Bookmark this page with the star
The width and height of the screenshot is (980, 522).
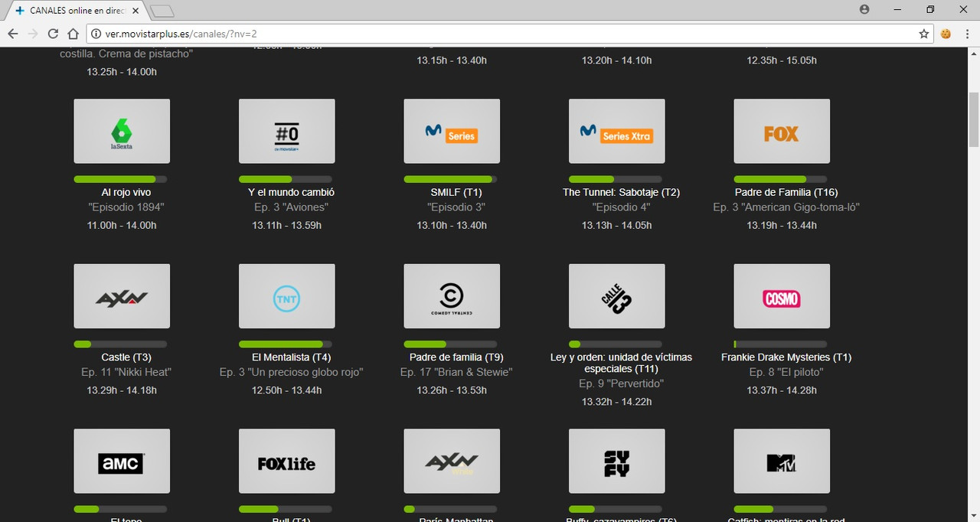924,34
